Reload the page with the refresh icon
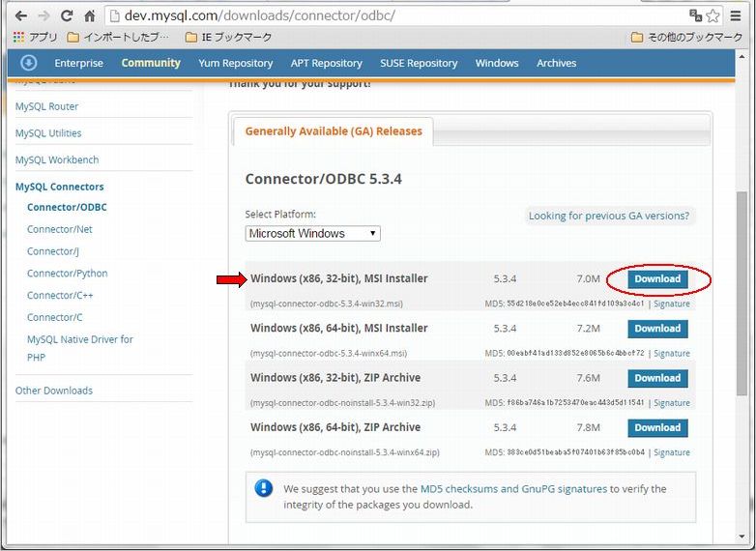 pyautogui.click(x=67, y=15)
